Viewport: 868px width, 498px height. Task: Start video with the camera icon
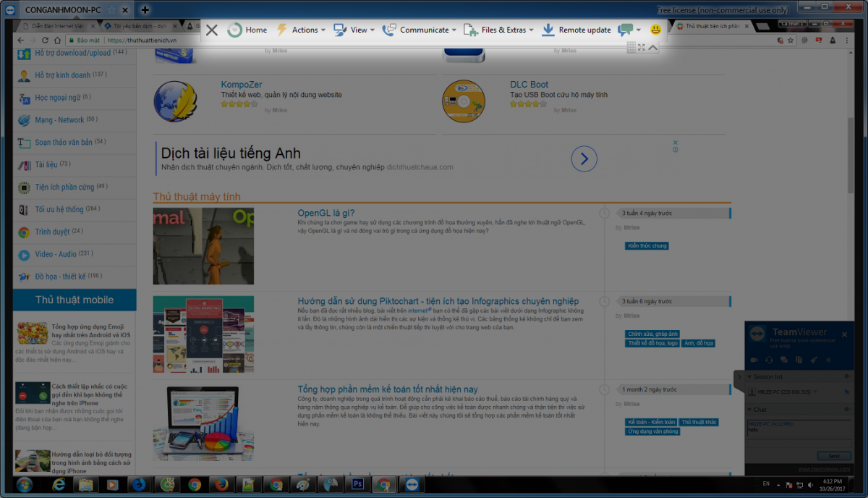point(754,360)
